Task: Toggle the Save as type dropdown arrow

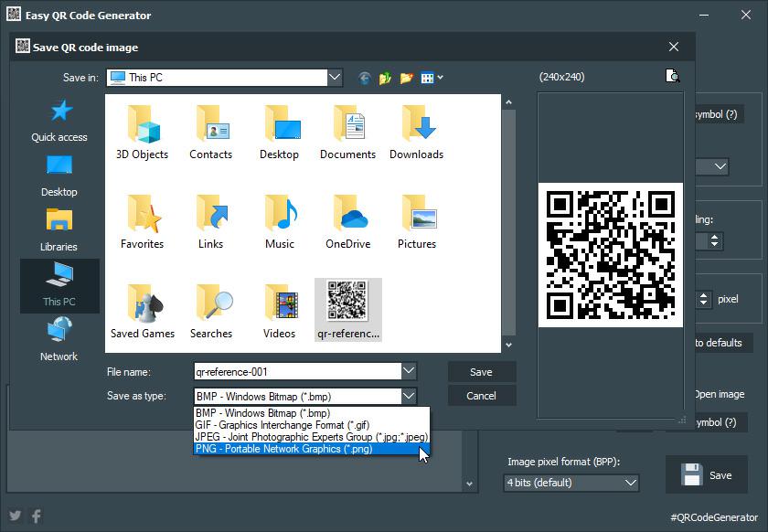Action: (409, 396)
